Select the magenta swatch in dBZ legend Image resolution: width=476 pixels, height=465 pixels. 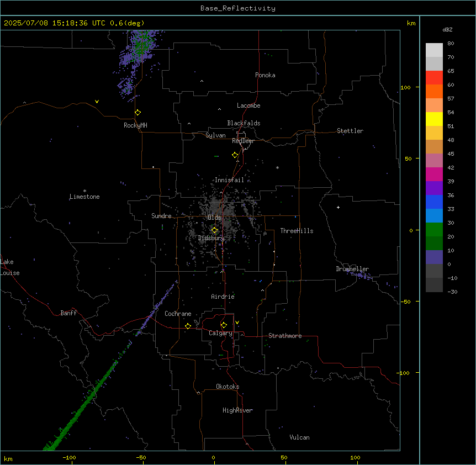click(x=434, y=174)
